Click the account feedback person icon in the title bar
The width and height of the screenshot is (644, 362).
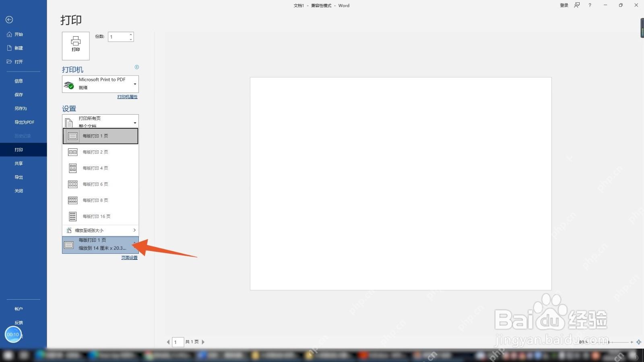click(x=577, y=5)
